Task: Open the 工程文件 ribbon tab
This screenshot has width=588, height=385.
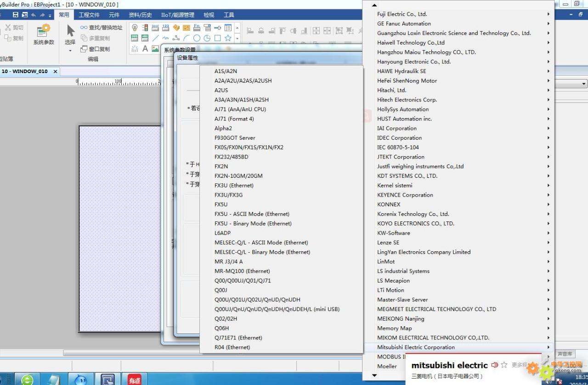Action: tap(89, 15)
